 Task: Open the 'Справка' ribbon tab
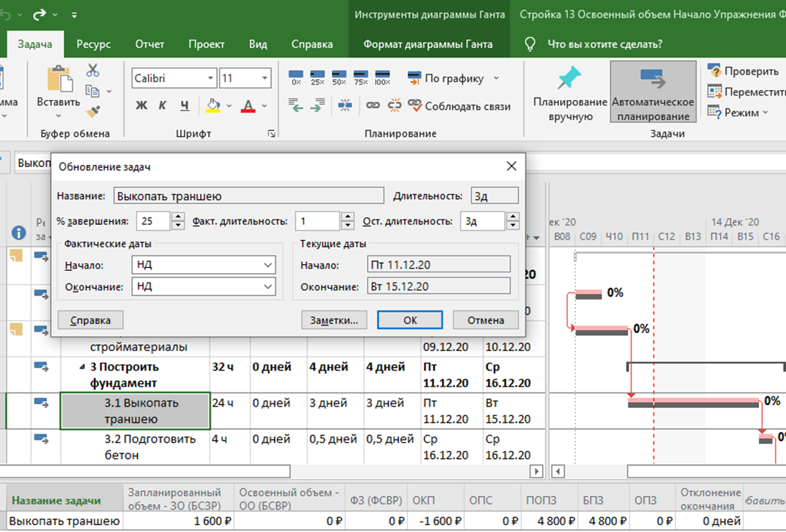pyautogui.click(x=312, y=44)
